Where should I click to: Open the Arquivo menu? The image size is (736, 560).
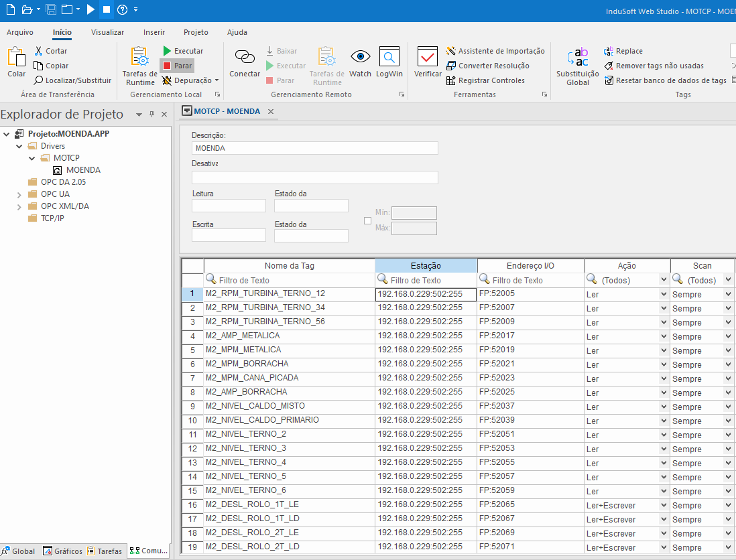[x=19, y=32]
